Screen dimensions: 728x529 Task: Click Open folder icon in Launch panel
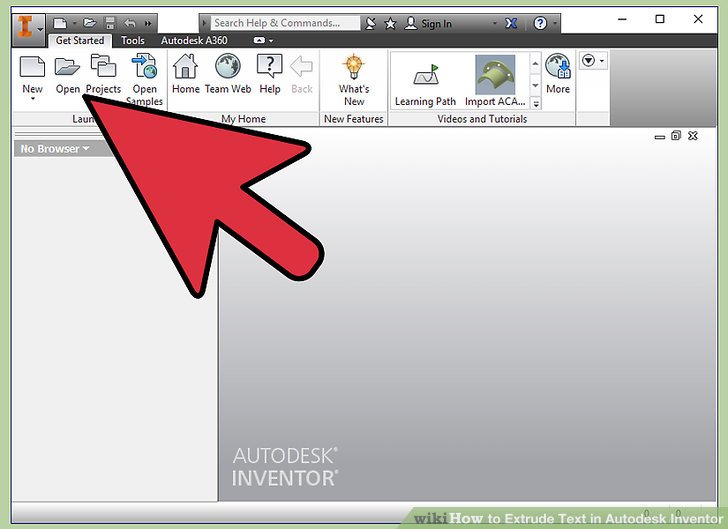pyautogui.click(x=67, y=66)
